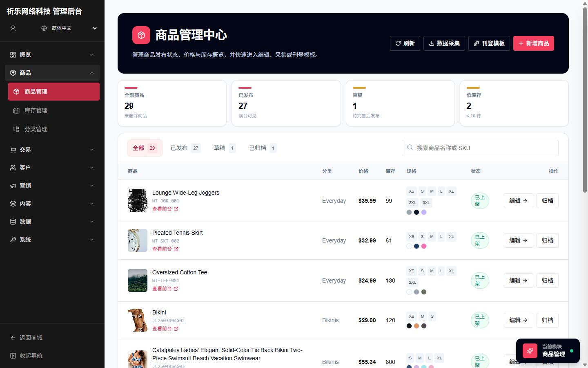Click Pleated Tennis Skirt thumbnail

pyautogui.click(x=138, y=240)
